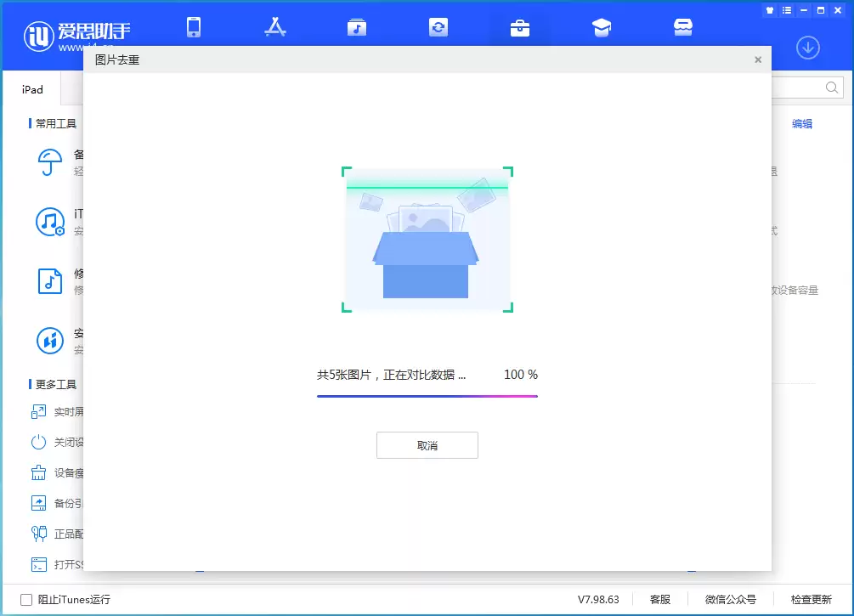Open the store icon in top bar
854x616 pixels.
coord(683,26)
